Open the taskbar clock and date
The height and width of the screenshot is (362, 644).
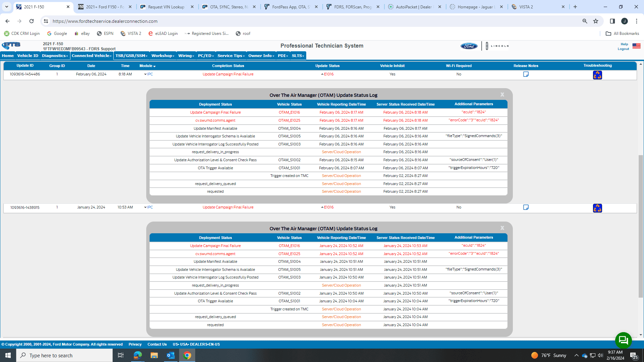[x=615, y=355]
